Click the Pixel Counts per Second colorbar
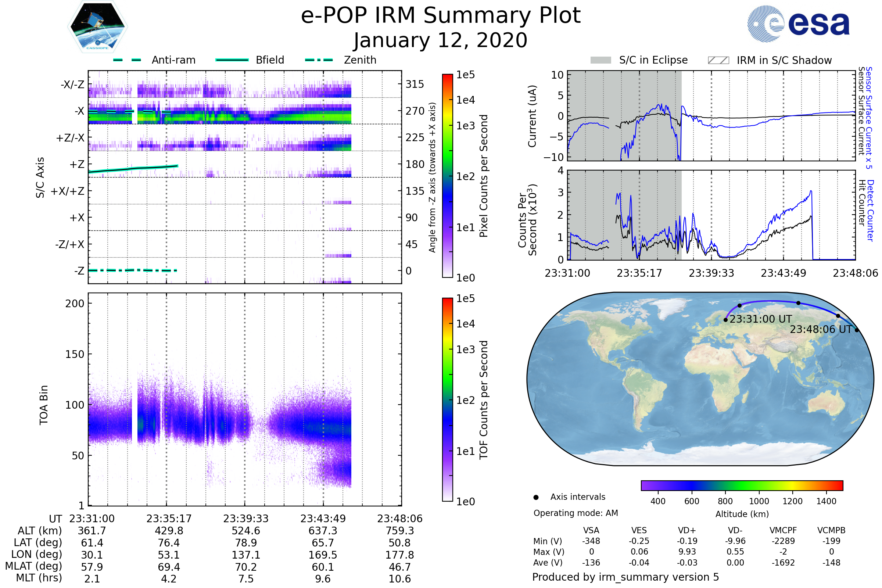The width and height of the screenshot is (882, 588). pyautogui.click(x=447, y=176)
